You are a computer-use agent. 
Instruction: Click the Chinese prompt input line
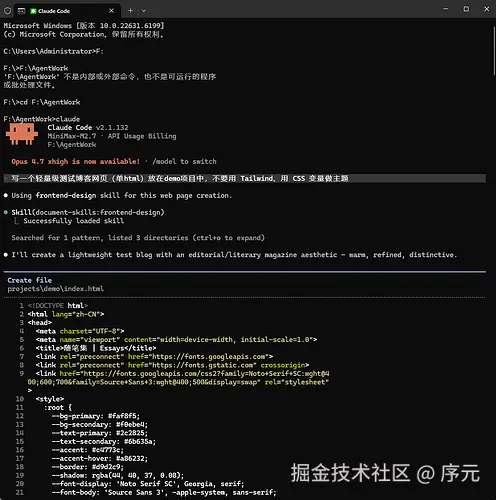coord(245,178)
